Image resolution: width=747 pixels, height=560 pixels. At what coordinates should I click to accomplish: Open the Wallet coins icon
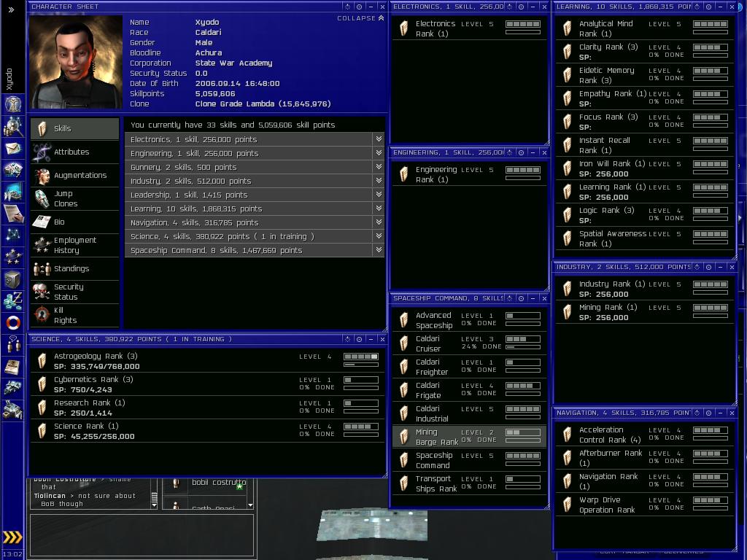tap(13, 300)
